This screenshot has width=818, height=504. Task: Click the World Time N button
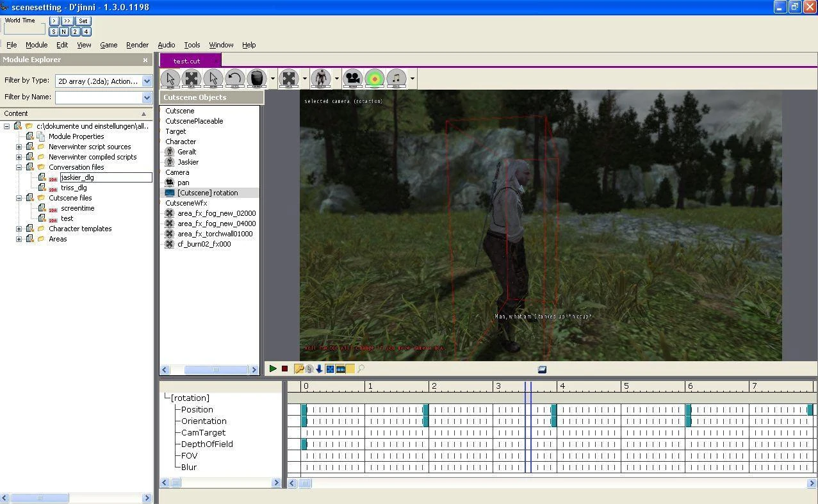coord(64,31)
